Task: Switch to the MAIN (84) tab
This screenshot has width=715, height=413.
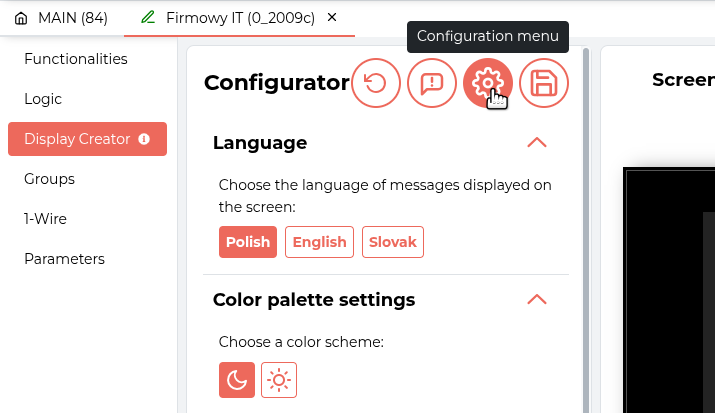Action: point(60,18)
